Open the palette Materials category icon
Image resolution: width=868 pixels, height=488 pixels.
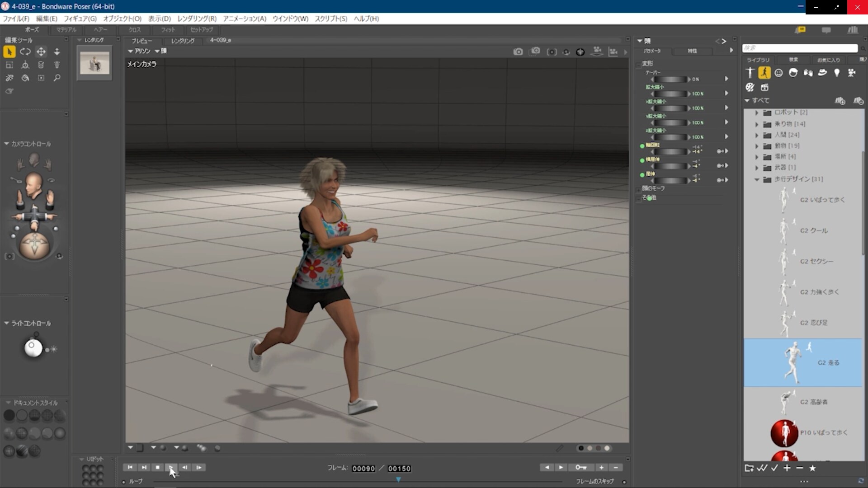[750, 87]
